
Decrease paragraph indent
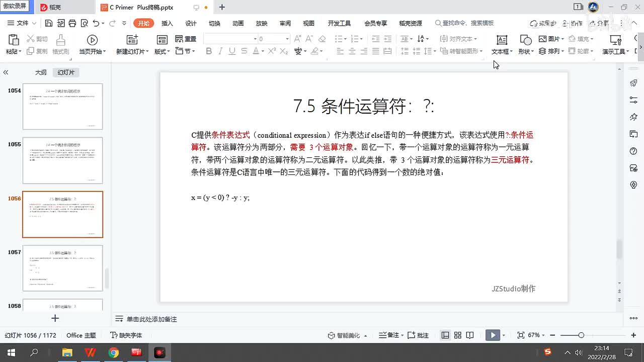375,39
